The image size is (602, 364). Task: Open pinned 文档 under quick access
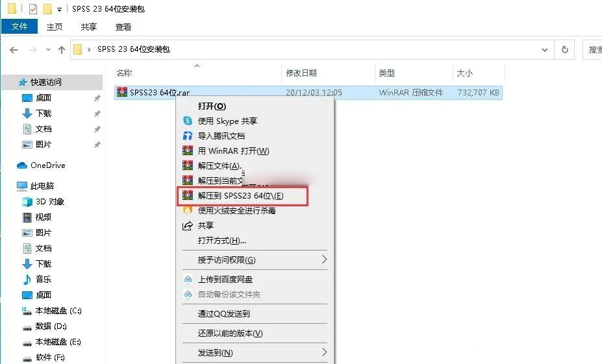pos(43,129)
